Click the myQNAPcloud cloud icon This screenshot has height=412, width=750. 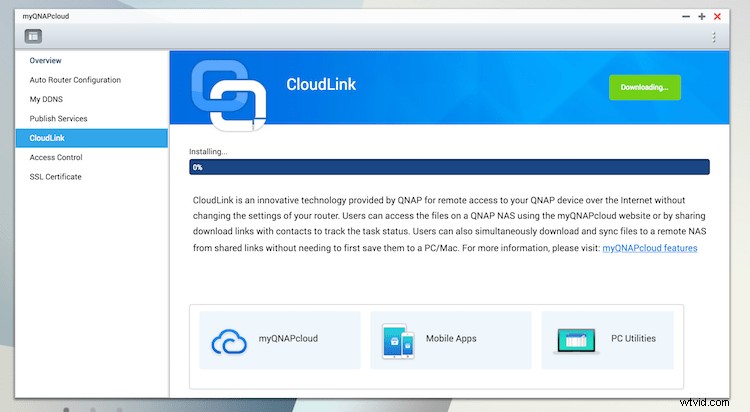pos(229,341)
